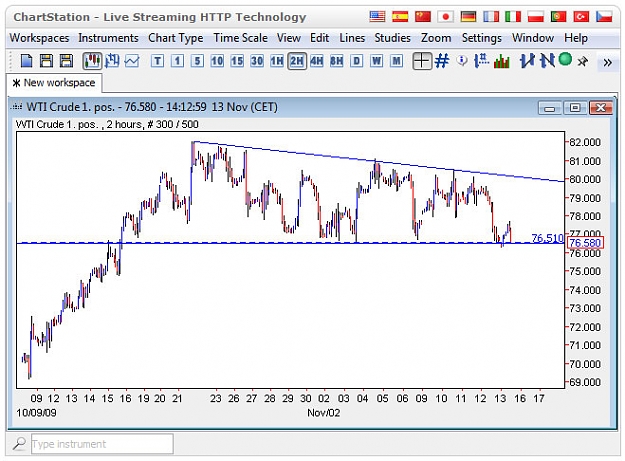Open the View menu
This screenshot has width=625, height=461.
point(289,38)
